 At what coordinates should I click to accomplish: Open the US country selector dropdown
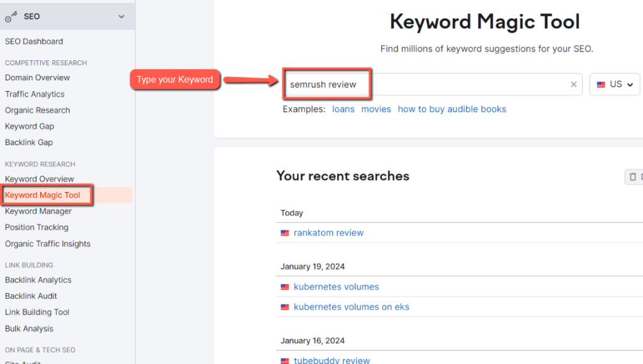coord(614,83)
